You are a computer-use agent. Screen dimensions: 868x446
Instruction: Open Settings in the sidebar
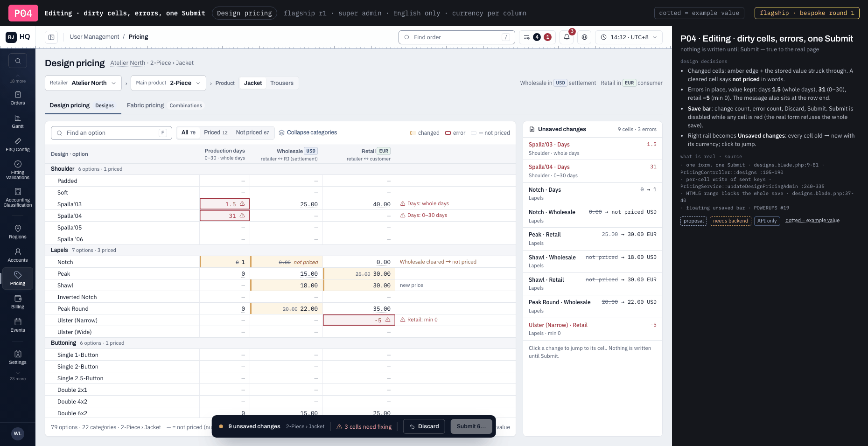click(x=18, y=357)
